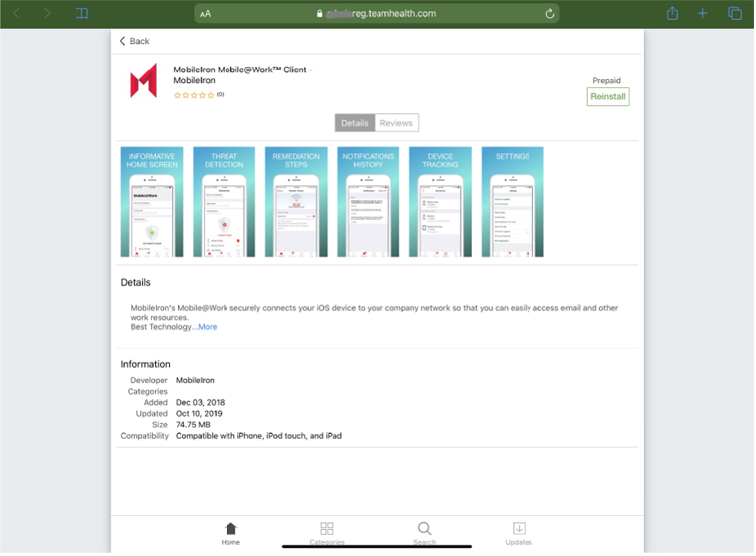
Task: Switch to the Reviews tab
Action: point(396,123)
